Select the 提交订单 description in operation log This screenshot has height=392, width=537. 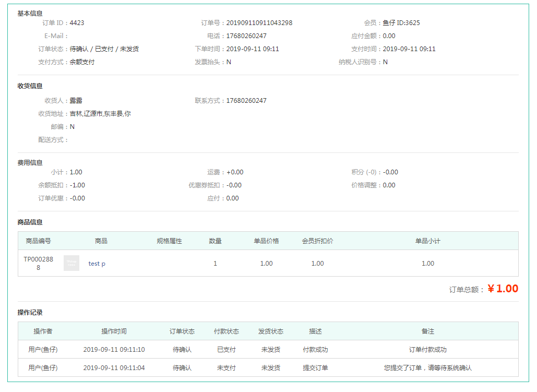315,367
